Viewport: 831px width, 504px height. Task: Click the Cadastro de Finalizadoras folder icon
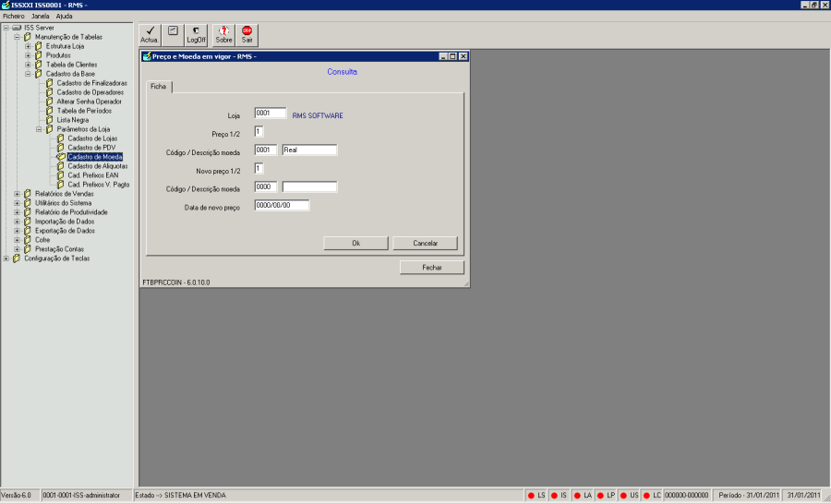[49, 83]
